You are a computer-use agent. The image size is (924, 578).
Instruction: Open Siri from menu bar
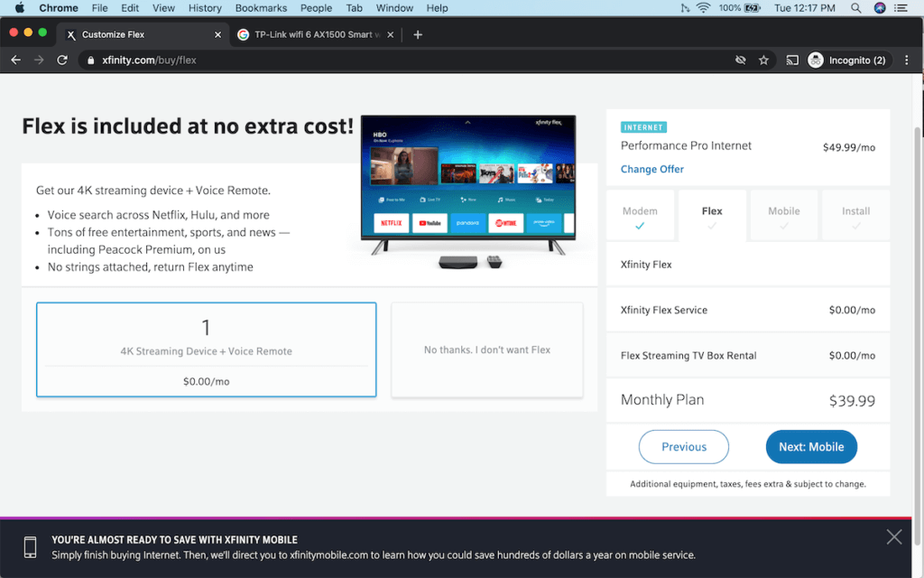879,7
